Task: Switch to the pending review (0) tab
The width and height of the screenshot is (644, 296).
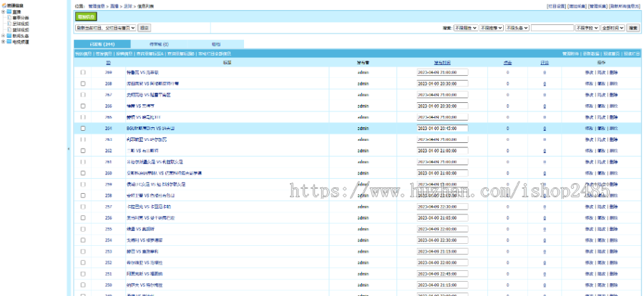Action: 159,44
